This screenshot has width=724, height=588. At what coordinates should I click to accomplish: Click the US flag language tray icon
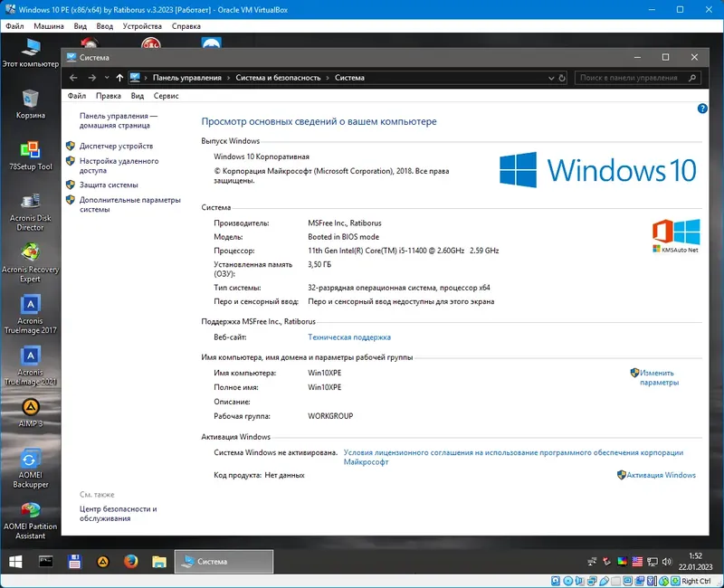(638, 562)
